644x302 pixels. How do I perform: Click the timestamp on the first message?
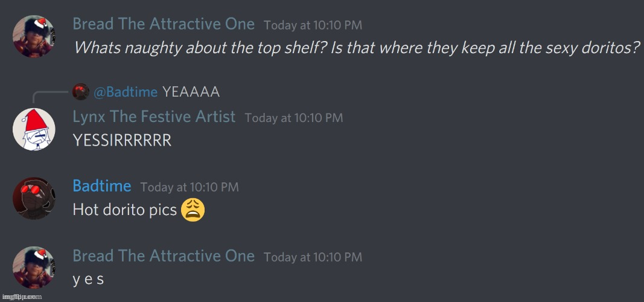(313, 25)
